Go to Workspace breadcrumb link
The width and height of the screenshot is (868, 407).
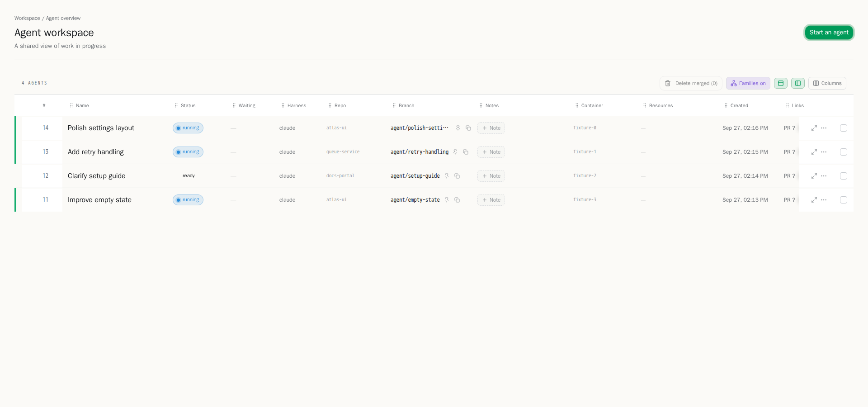point(27,18)
